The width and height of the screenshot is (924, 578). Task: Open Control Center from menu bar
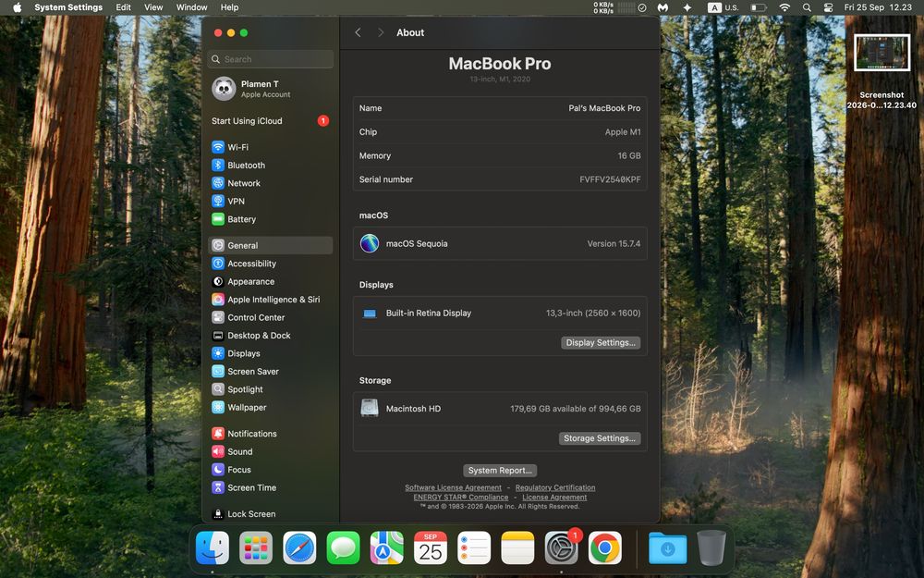coord(828,7)
